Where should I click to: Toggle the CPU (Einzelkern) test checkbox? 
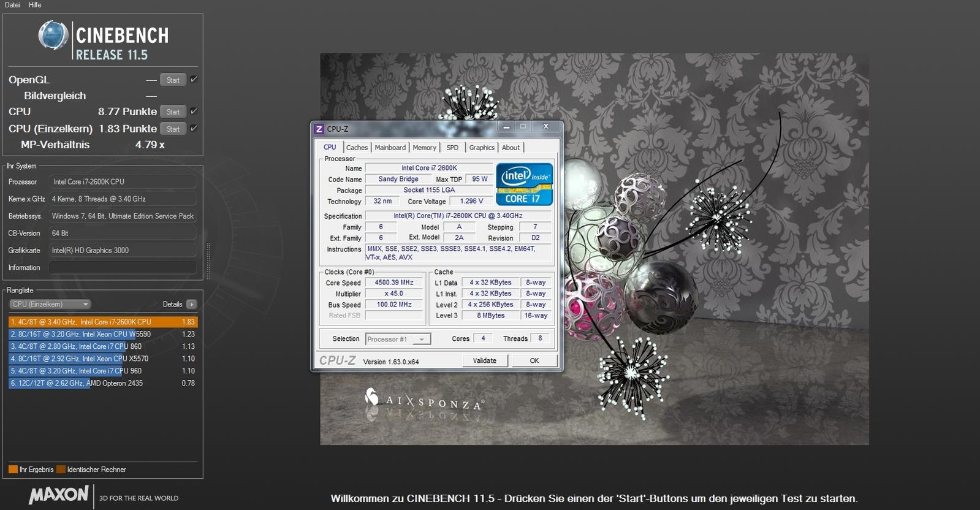tap(194, 128)
